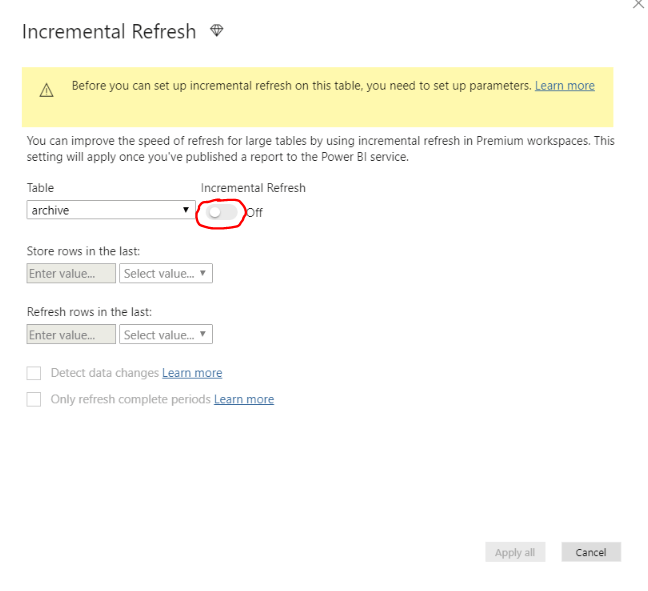This screenshot has width=648, height=591.
Task: Close the Incremental Refresh dialog with X
Action: [x=638, y=4]
